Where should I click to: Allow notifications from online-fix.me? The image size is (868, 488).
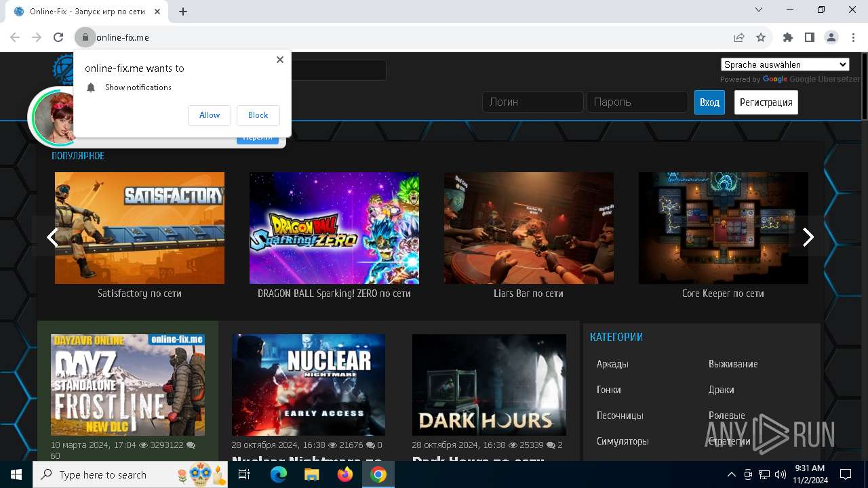(210, 115)
